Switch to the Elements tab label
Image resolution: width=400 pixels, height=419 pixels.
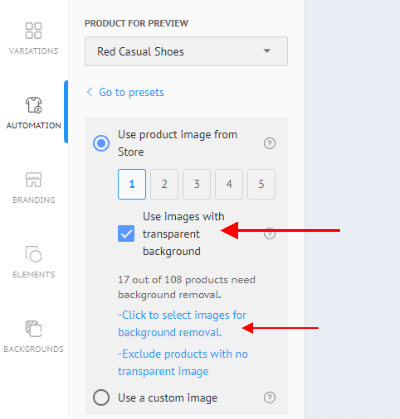click(x=34, y=275)
